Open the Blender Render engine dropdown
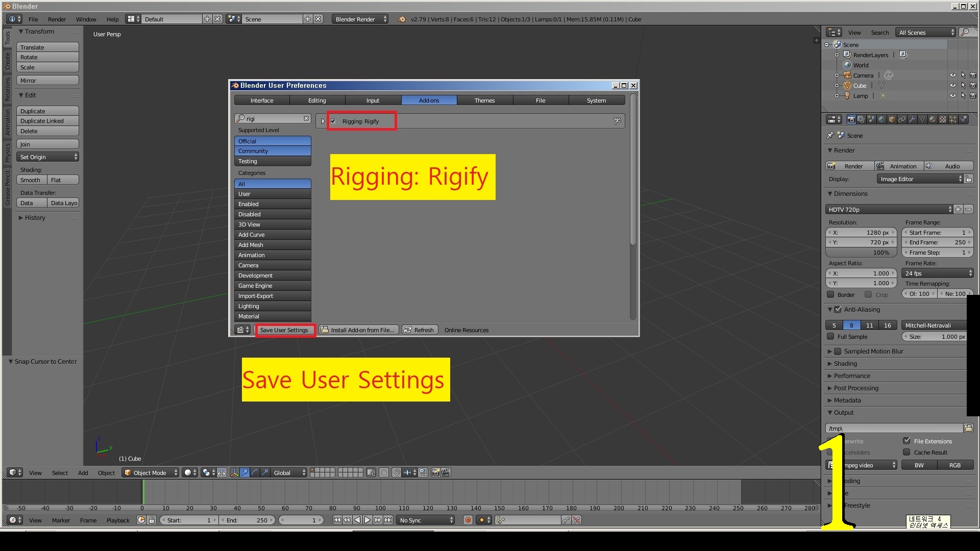This screenshot has width=980, height=551. pyautogui.click(x=360, y=19)
